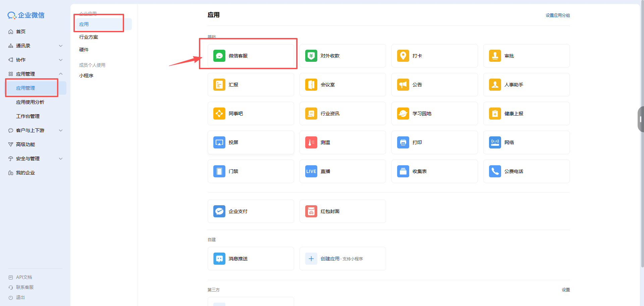The image size is (644, 306).
Task: Click the 微信客服 label text
Action: [238, 56]
